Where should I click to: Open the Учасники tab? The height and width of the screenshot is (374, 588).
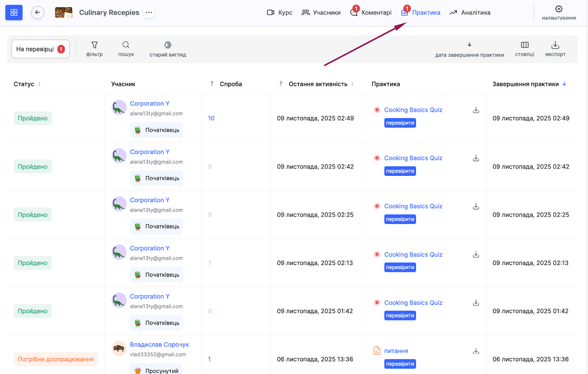[x=321, y=12]
